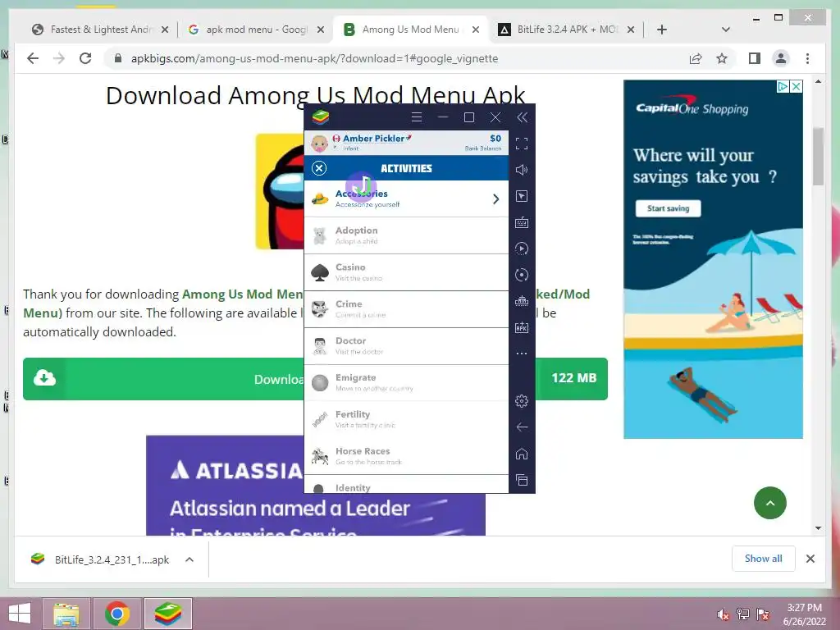Image resolution: width=840 pixels, height=630 pixels.
Task: Open the AdChoices icon on Capital One ad
Action: 783,86
